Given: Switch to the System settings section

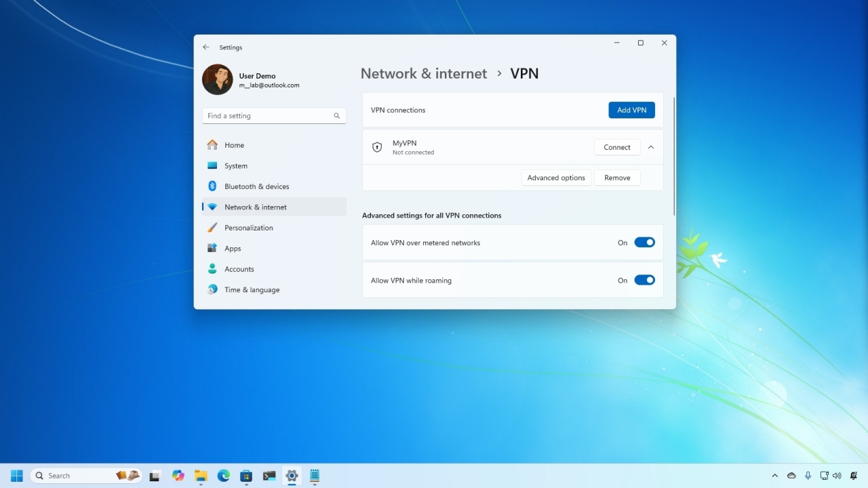Looking at the screenshot, I should [x=236, y=165].
